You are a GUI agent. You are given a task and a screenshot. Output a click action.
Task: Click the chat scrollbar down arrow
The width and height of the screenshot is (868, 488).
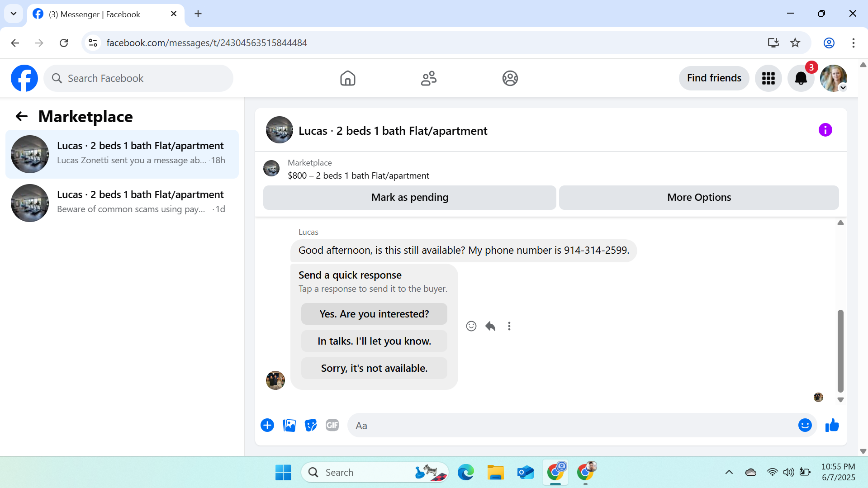click(840, 400)
